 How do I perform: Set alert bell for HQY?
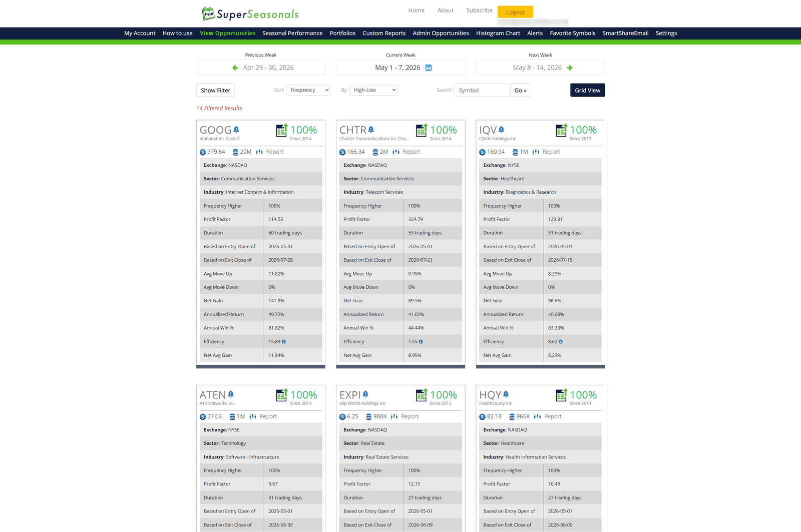506,394
